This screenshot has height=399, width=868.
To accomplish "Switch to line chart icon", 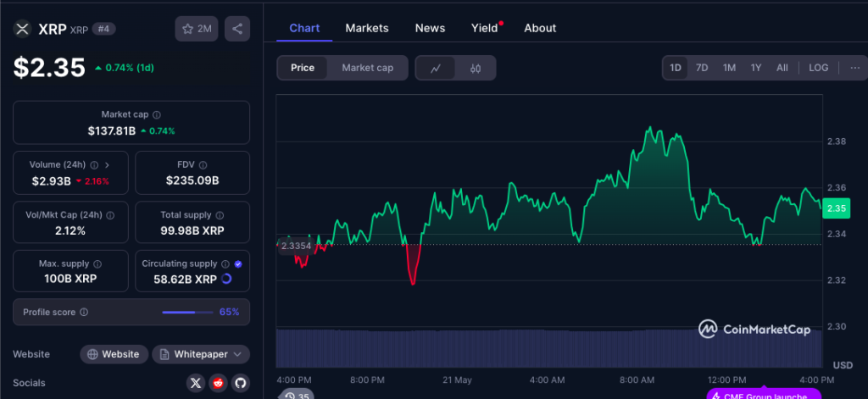I will click(x=436, y=68).
